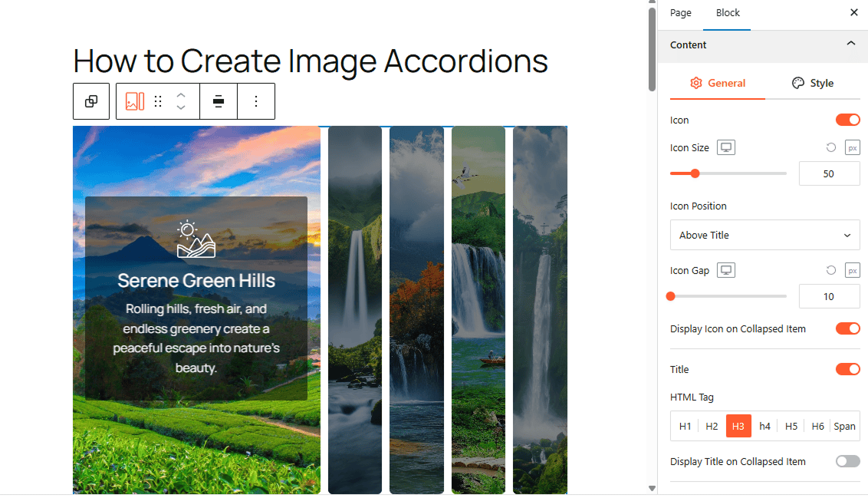
Task: Enable Display Title on Collapsed Item
Action: (x=847, y=461)
